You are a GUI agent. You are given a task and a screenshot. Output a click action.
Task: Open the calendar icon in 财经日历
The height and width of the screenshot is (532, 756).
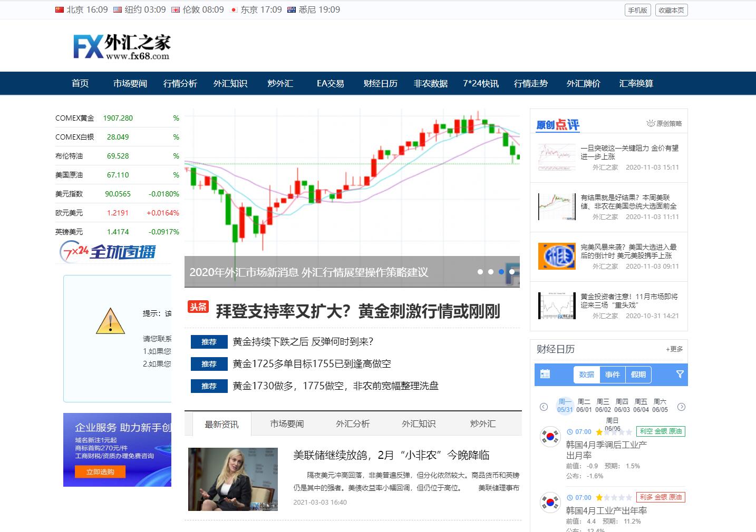point(545,374)
